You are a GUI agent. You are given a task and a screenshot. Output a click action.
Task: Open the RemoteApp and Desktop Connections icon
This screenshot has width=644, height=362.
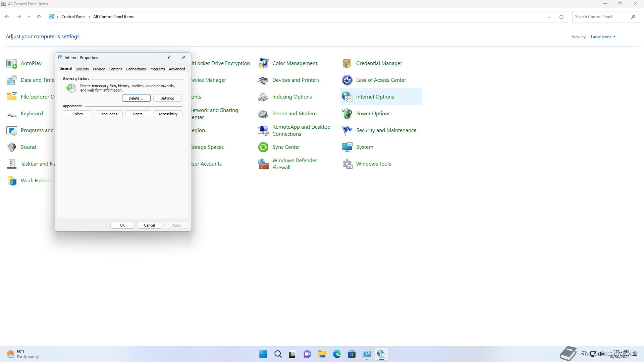[x=263, y=130]
